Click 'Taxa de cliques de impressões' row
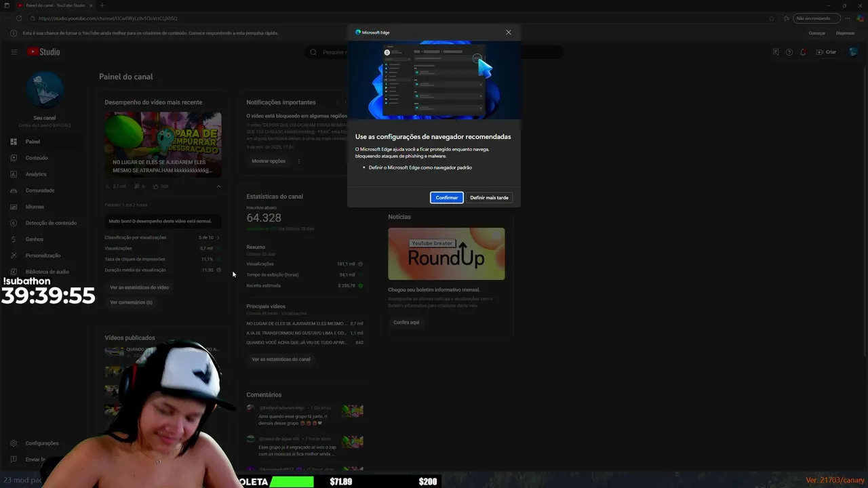This screenshot has height=488, width=868. [163, 259]
